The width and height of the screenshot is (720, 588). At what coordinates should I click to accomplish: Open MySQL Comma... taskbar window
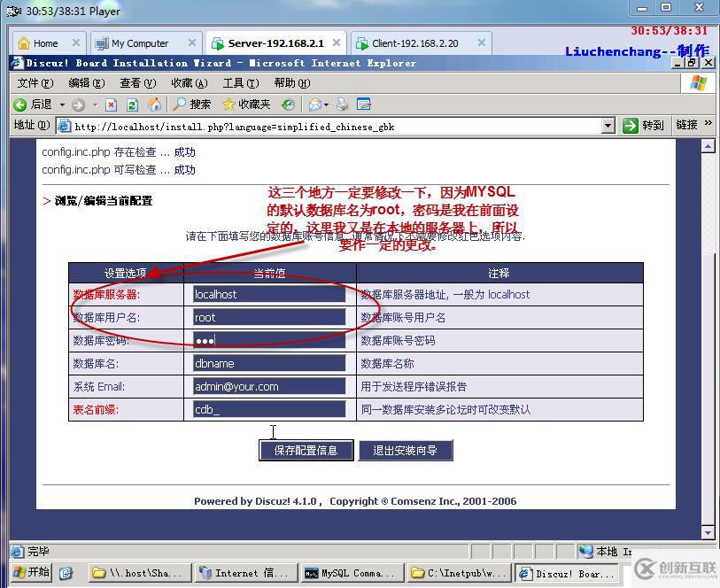(x=353, y=573)
